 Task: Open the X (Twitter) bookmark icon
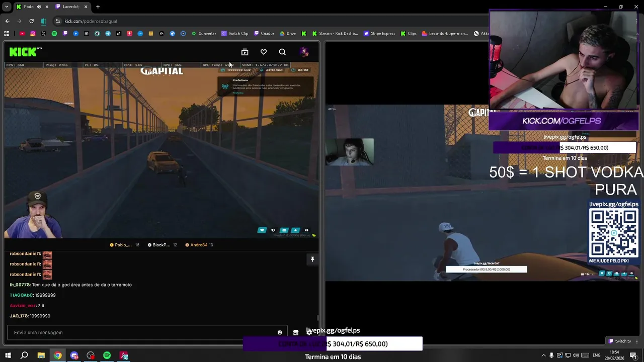click(43, 34)
